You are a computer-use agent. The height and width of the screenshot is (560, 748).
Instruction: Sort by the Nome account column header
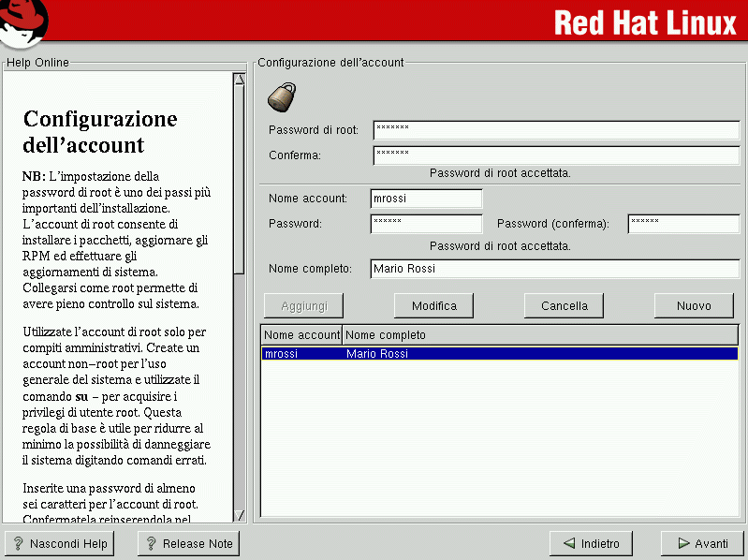[x=301, y=335]
